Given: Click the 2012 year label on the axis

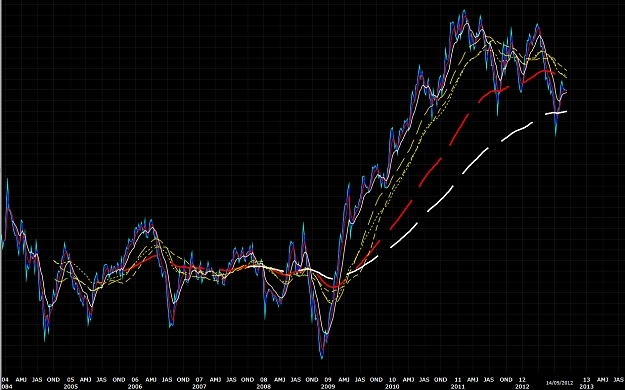Looking at the screenshot, I should 522,387.
